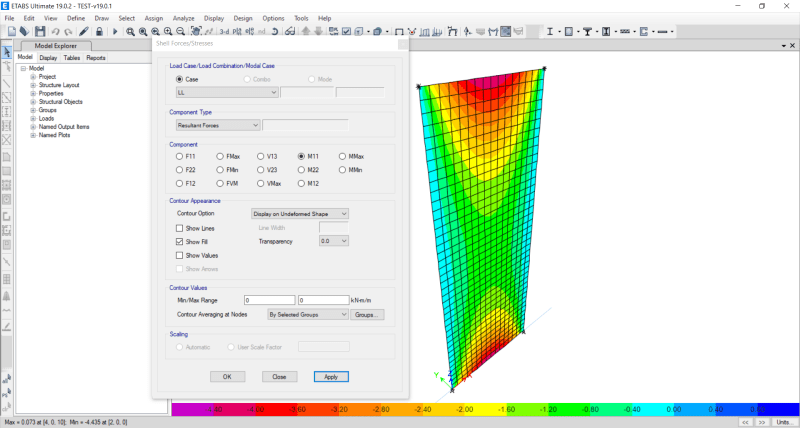
Task: Select the F11 component radio button
Action: (179, 156)
